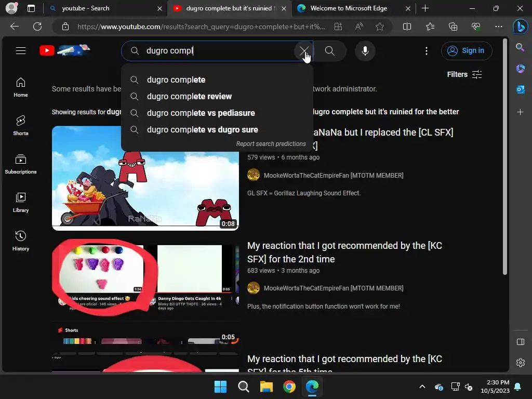Open the Windows Start menu
The height and width of the screenshot is (399, 532).
click(x=220, y=387)
